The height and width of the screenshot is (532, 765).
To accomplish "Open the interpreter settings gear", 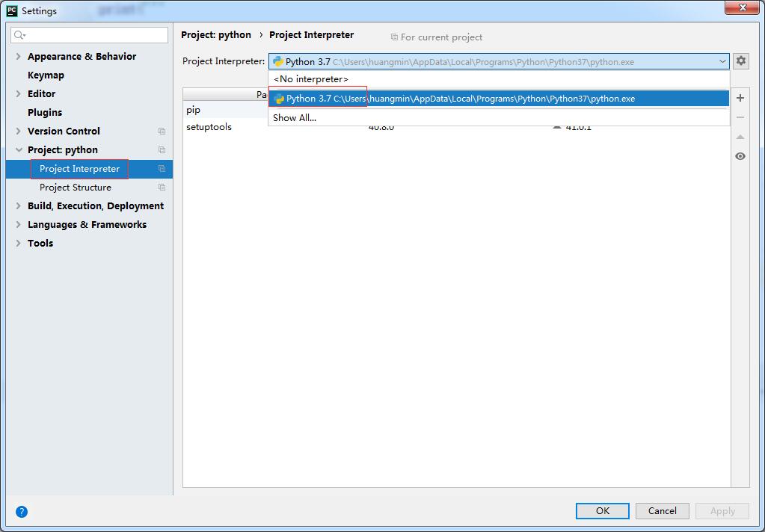I will (x=740, y=61).
